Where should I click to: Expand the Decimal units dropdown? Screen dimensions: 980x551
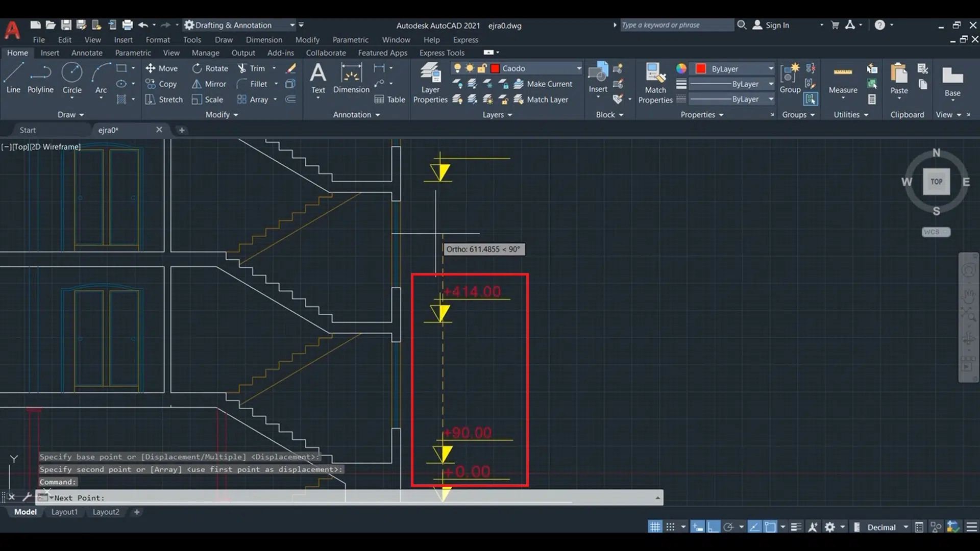[x=906, y=527]
